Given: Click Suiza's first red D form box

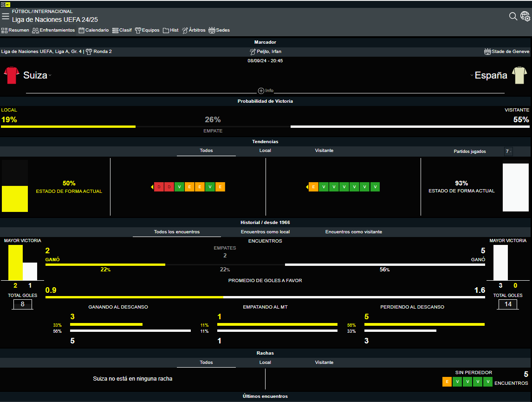Looking at the screenshot, I should pos(159,187).
